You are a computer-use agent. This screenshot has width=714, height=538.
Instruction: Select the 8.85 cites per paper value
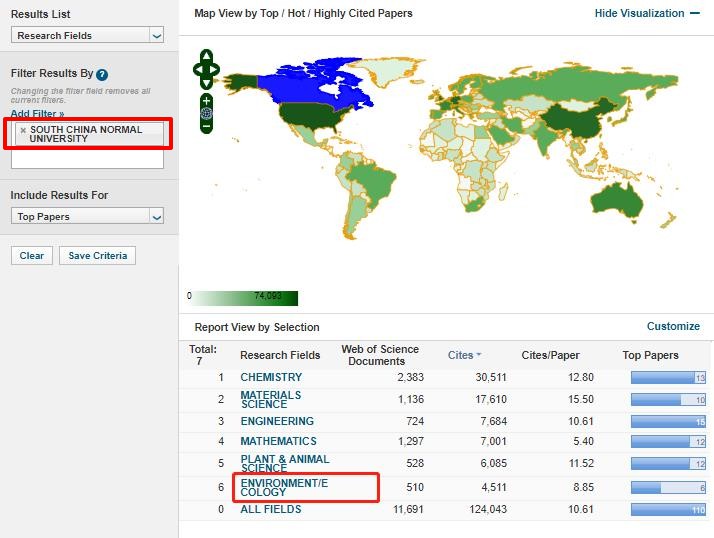coord(583,487)
